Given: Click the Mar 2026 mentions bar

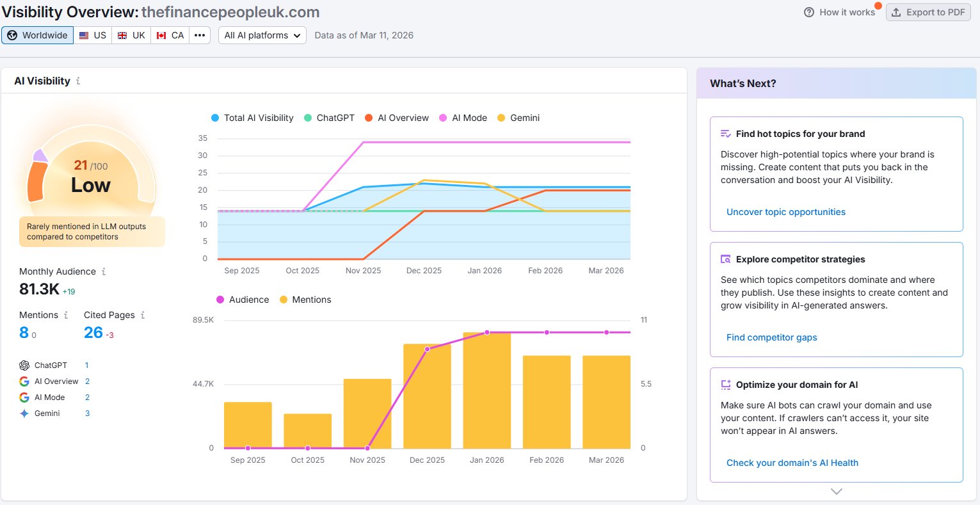Looking at the screenshot, I should 606,402.
